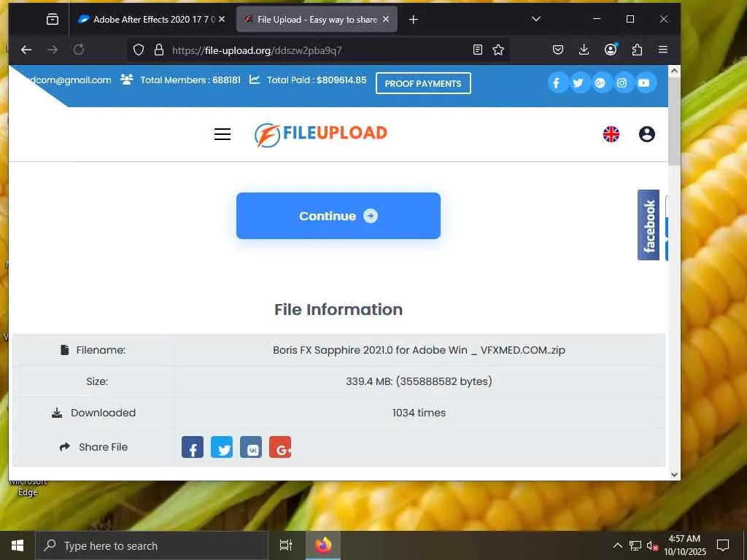View site security padlock details
The width and height of the screenshot is (747, 560).
point(159,50)
